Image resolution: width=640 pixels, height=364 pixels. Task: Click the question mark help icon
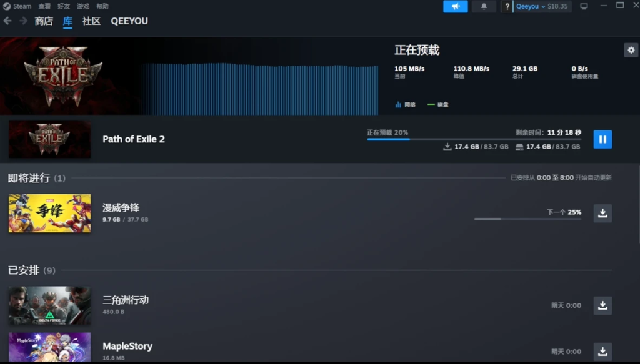[x=507, y=6]
